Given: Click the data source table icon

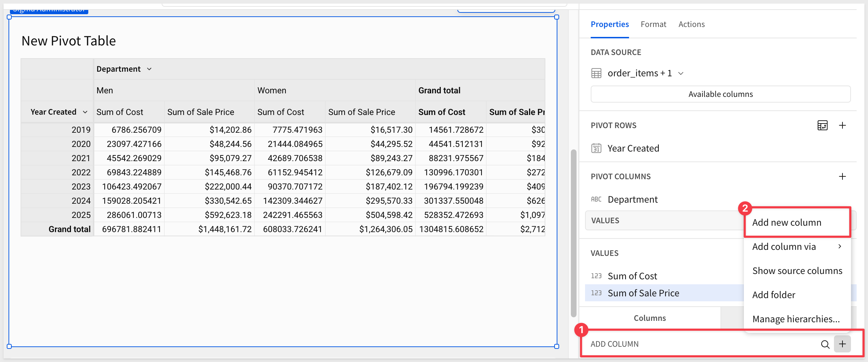Looking at the screenshot, I should coord(596,73).
